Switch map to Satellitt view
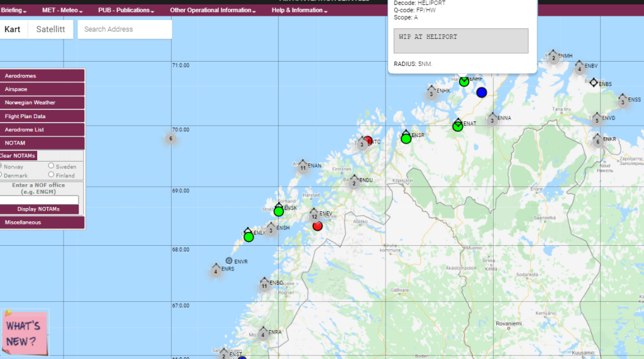 tap(50, 29)
